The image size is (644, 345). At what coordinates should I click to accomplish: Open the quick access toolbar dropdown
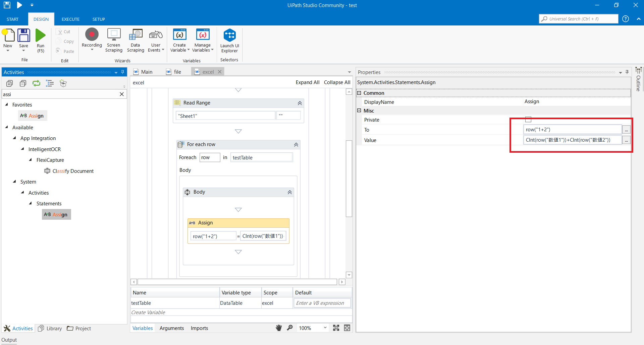(32, 5)
